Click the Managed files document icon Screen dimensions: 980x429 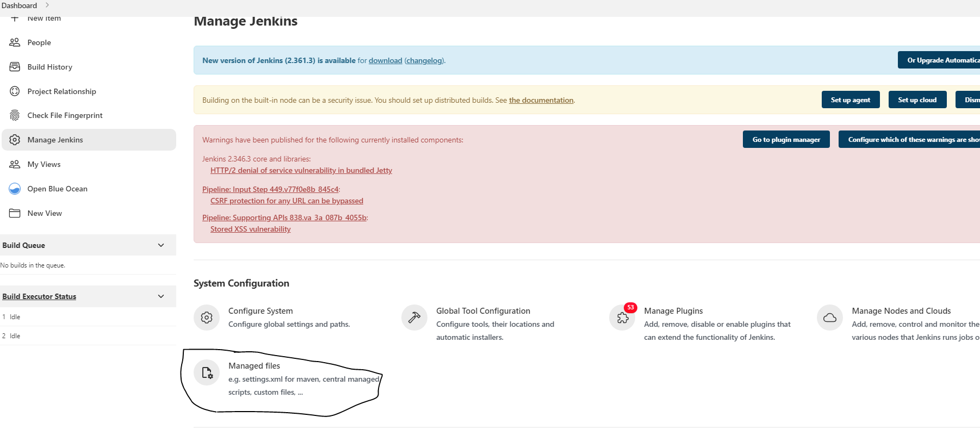(x=207, y=372)
